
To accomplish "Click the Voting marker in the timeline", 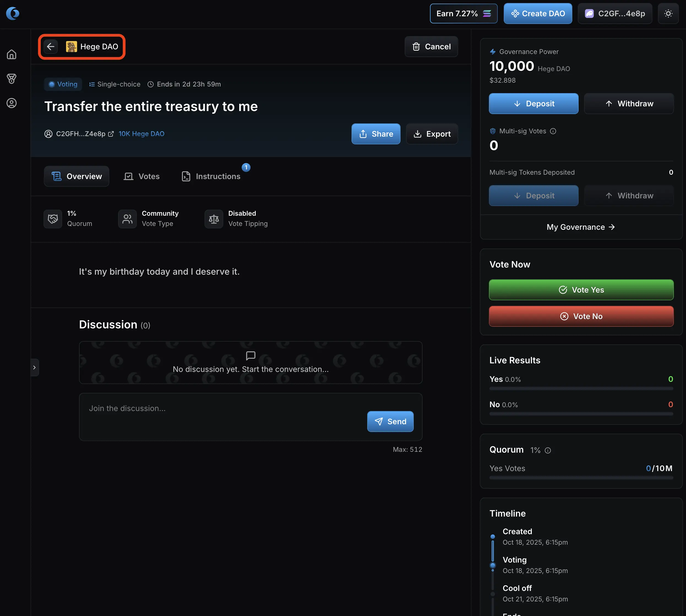I will coord(492,565).
